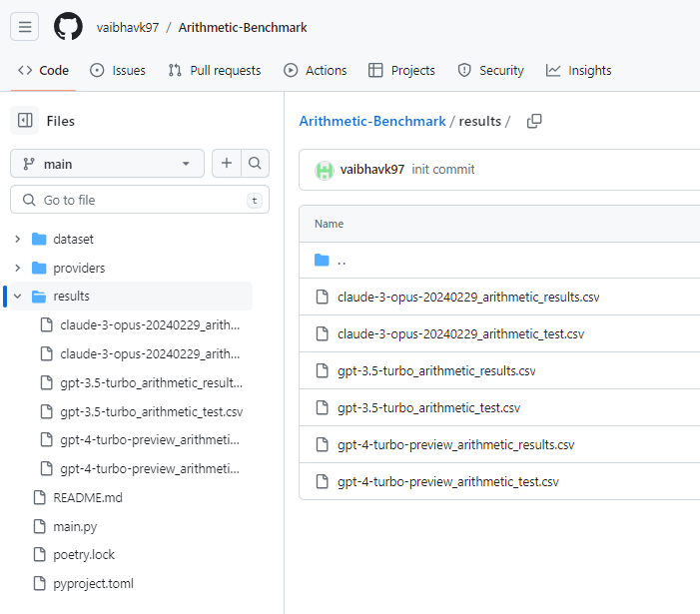
Task: Collapse the results folder chevron
Action: point(17,297)
